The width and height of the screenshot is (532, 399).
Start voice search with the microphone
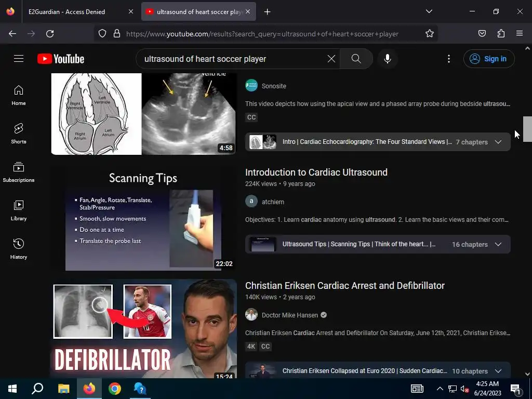(x=388, y=59)
